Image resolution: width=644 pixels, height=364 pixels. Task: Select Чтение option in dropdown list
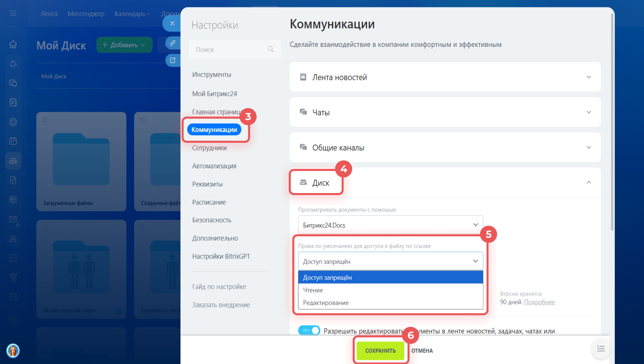(313, 290)
